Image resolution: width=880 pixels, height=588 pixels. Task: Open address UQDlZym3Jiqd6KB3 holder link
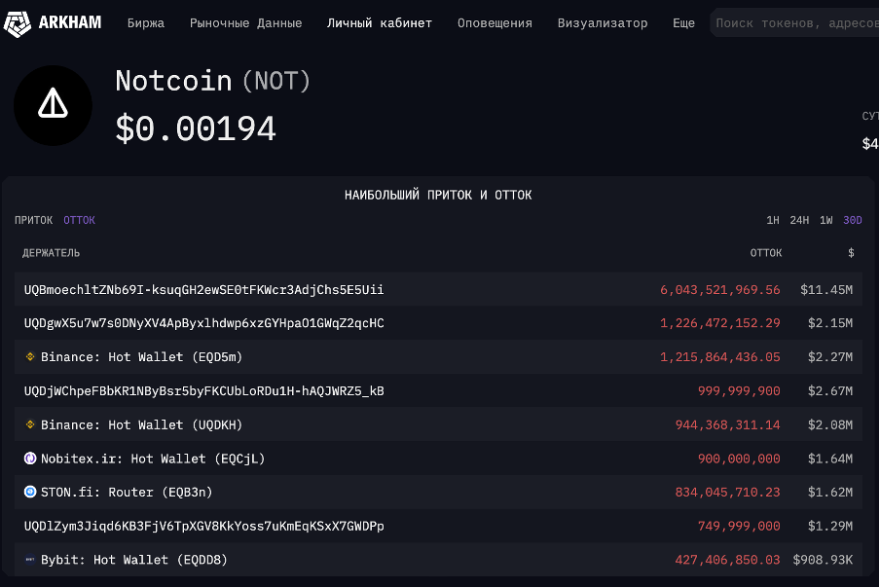click(203, 526)
